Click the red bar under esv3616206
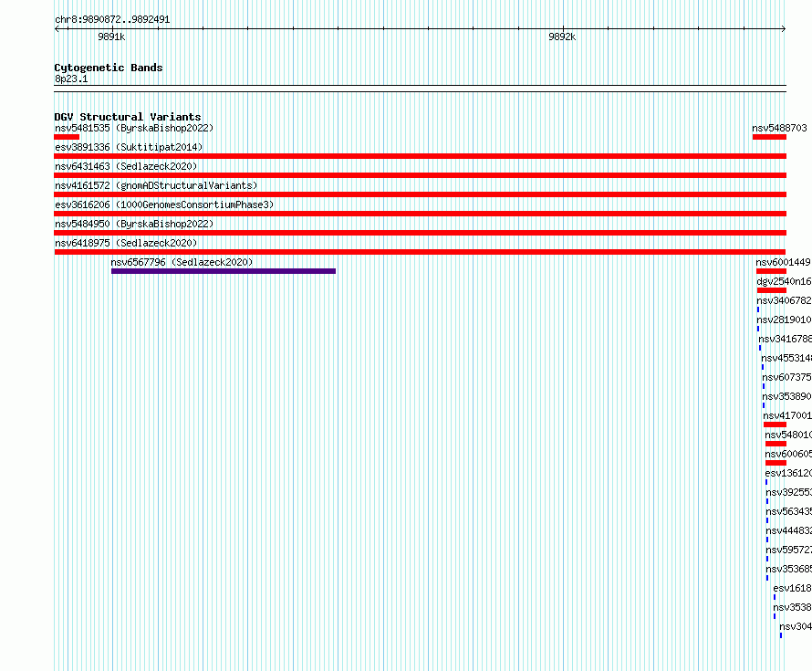 pyautogui.click(x=421, y=214)
